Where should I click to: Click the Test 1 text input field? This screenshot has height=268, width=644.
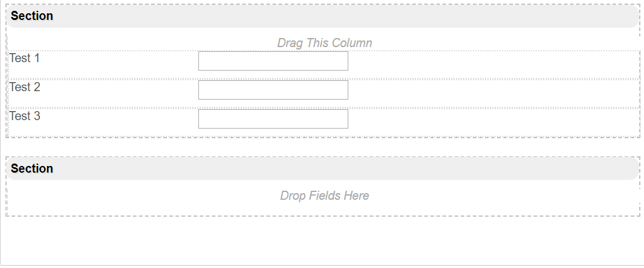pyautogui.click(x=273, y=61)
